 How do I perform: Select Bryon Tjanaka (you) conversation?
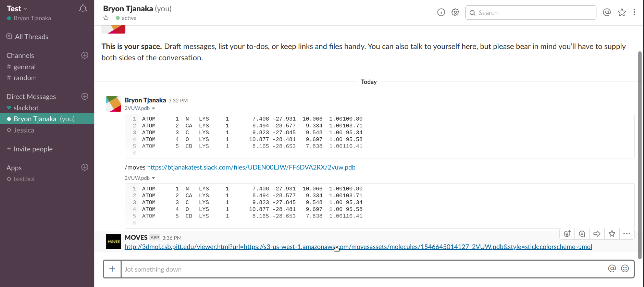point(47,119)
